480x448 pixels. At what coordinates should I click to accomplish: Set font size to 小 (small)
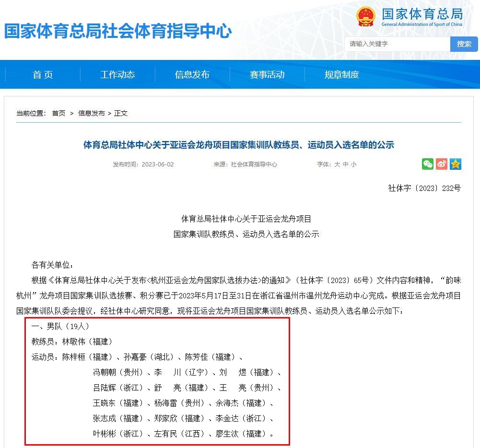[353, 165]
